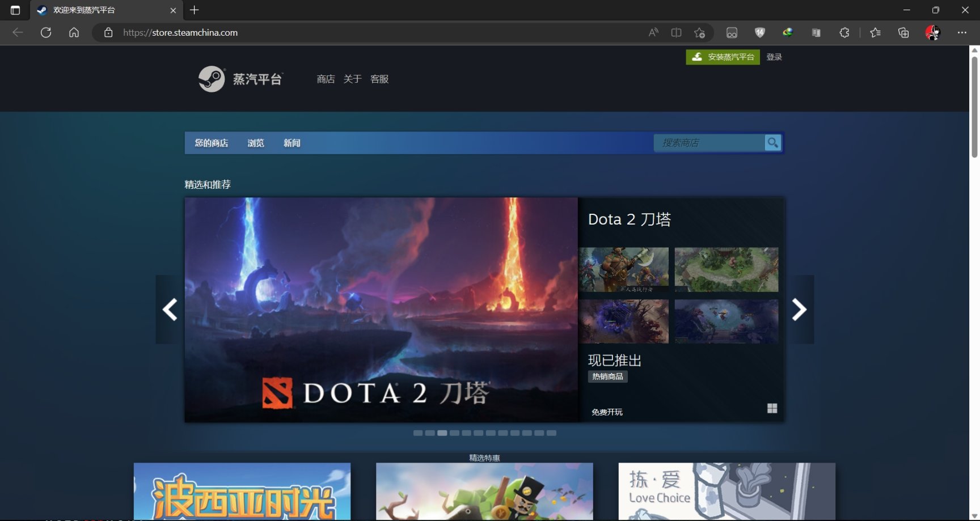View site information lock icon
The width and height of the screenshot is (980, 521).
108,32
